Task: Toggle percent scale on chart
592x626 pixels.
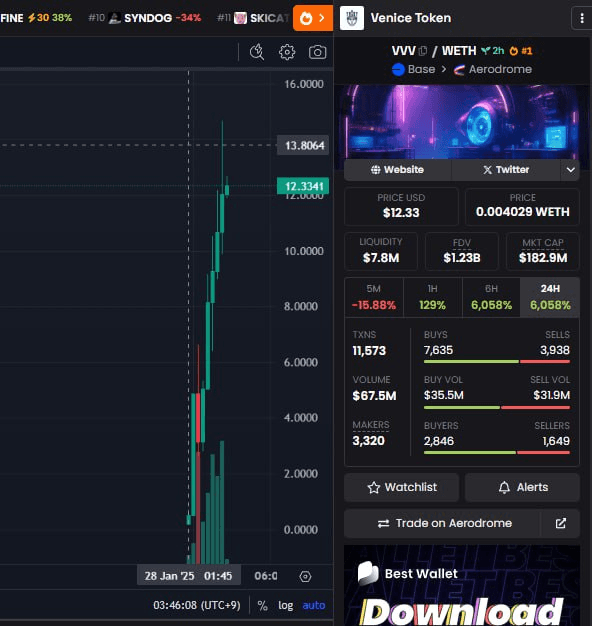Action: [262, 605]
